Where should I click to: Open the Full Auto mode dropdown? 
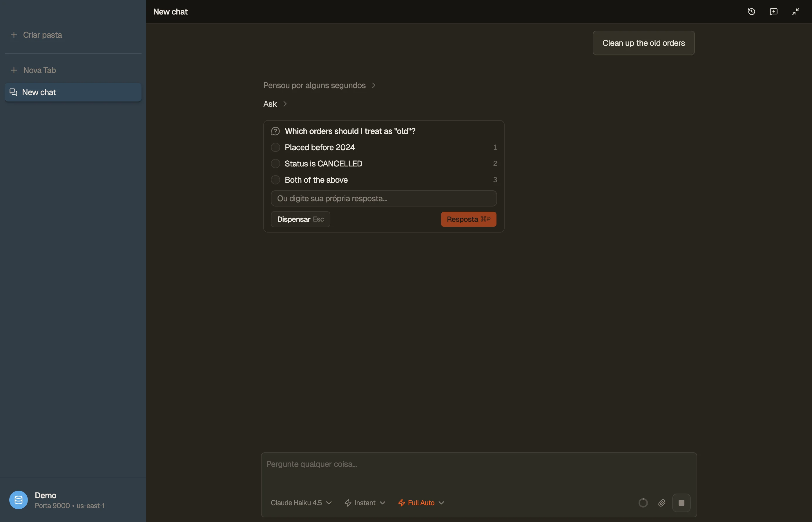[x=421, y=503]
